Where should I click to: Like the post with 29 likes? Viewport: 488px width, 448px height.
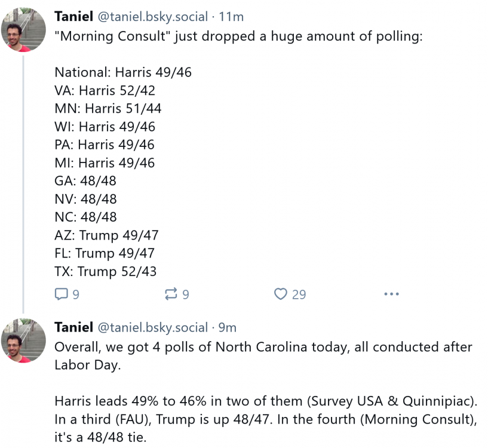281,294
